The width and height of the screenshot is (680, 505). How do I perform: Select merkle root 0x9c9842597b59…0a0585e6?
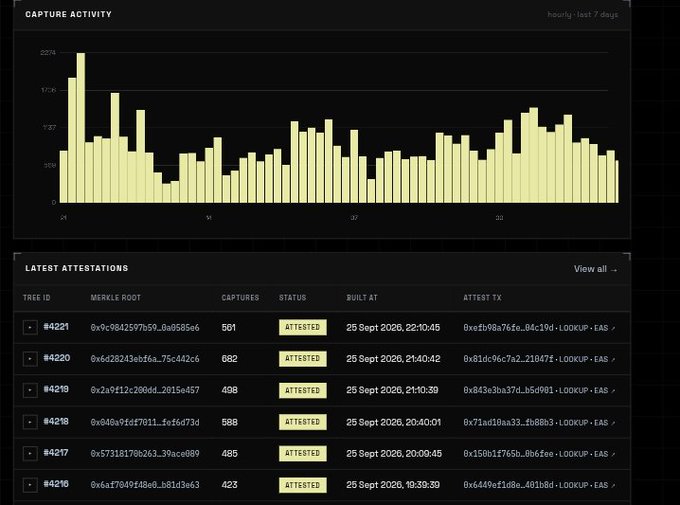pos(145,328)
